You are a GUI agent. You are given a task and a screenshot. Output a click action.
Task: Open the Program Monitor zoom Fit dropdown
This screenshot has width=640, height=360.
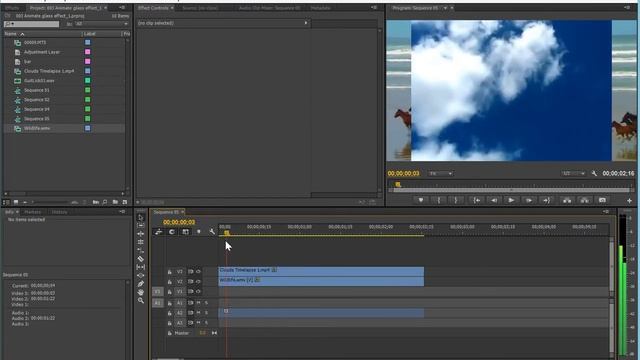pos(440,173)
